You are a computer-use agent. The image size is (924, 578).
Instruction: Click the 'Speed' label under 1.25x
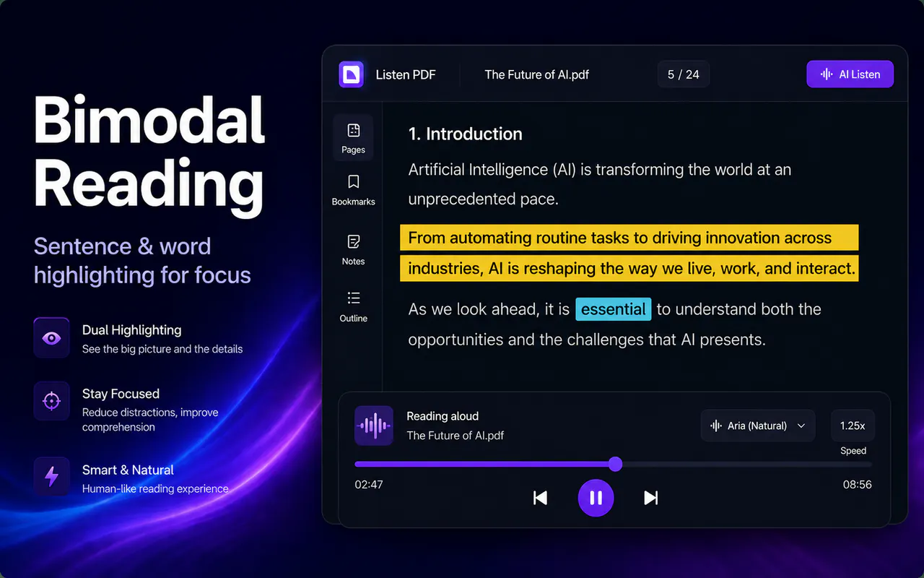[x=853, y=451]
